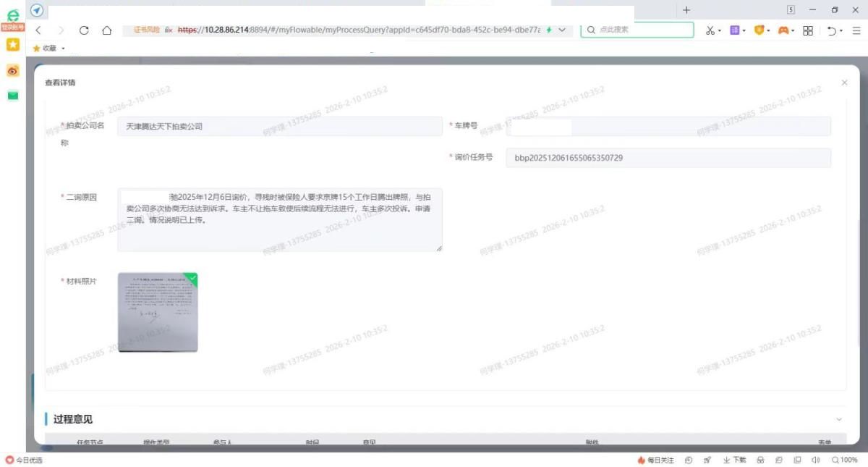This screenshot has width=868, height=467.
Task: Click the 材料照片 document thumbnail
Action: (x=158, y=312)
